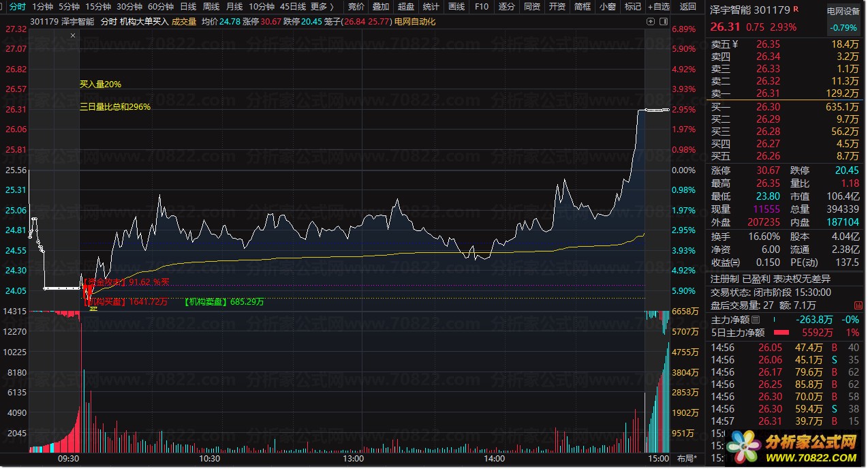Click the 机构大单买入 indicator name
Screen dimensions: 868x469
(144, 22)
